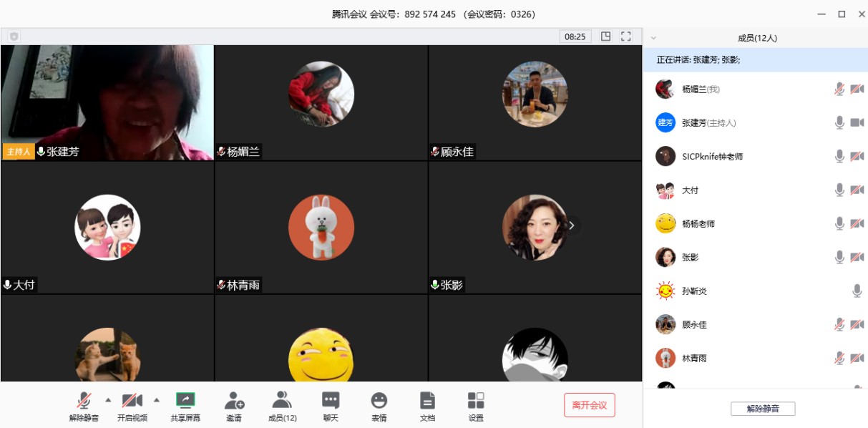This screenshot has width=868, height=428.
Task: Click 顾永佳 video tile avatar
Action: point(535,94)
